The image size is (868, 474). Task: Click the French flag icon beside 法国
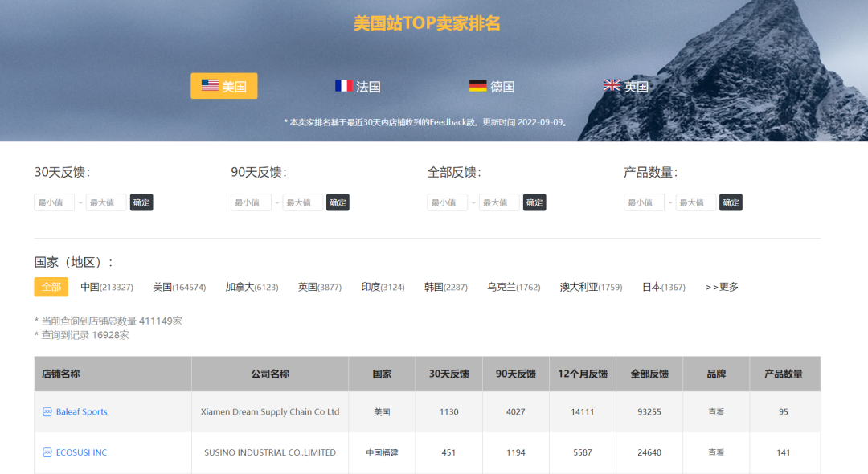click(x=344, y=85)
